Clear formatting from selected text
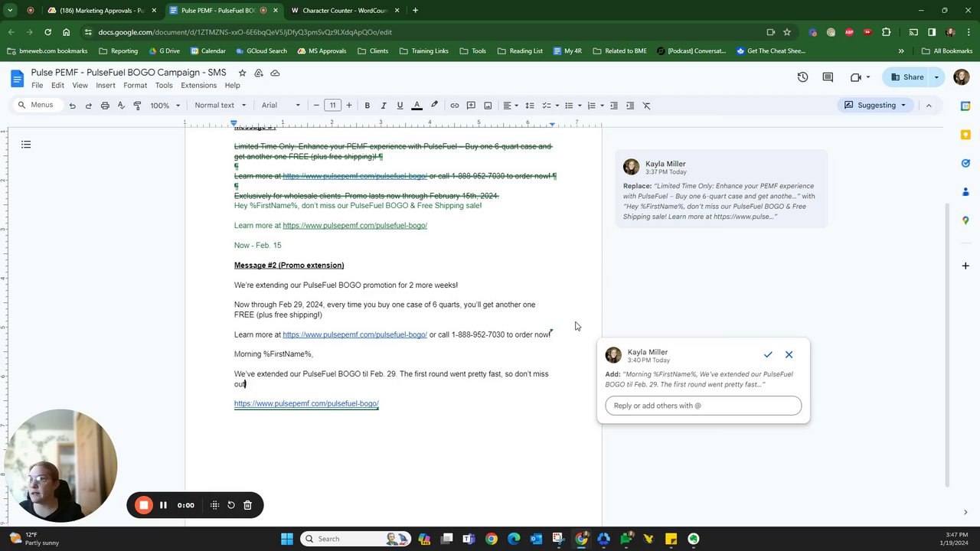The height and width of the screenshot is (551, 980). tap(647, 106)
